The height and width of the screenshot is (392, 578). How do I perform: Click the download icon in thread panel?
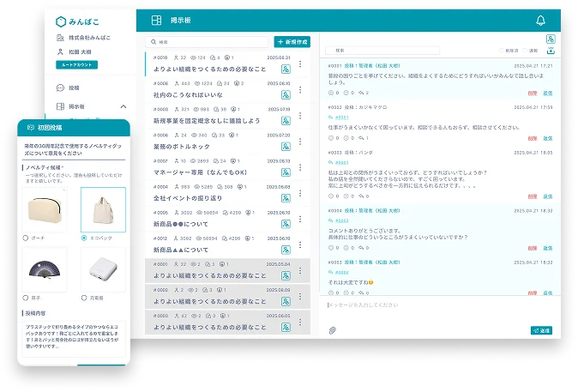pos(551,51)
